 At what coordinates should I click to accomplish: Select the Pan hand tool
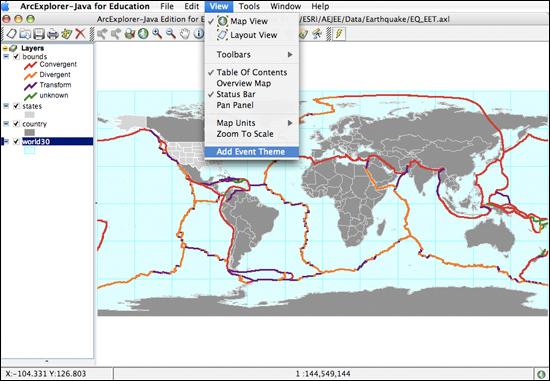(x=185, y=34)
